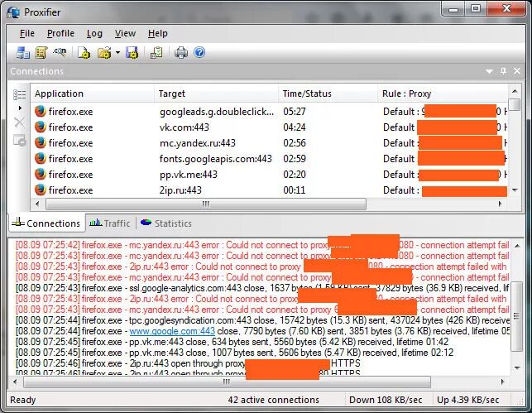532x413 pixels.
Task: Click Firefox icon in the mc.yandex.ru row
Action: [41, 142]
